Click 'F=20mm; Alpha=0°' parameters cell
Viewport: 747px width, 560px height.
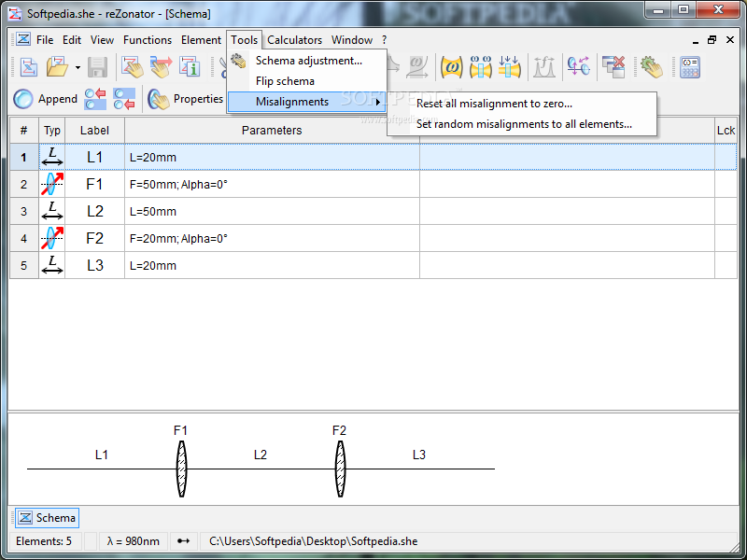[x=272, y=238]
